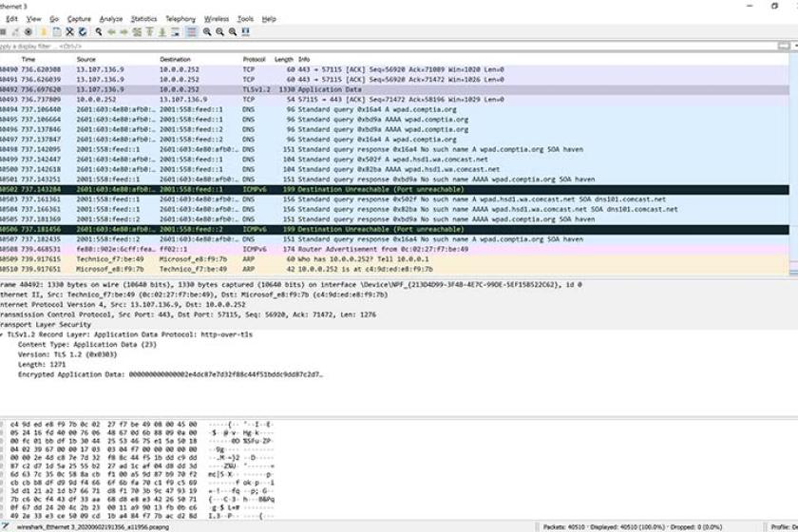The height and width of the screenshot is (532, 798).
Task: Collapse the TLSv1.2 Record Layer node
Action: (3, 334)
